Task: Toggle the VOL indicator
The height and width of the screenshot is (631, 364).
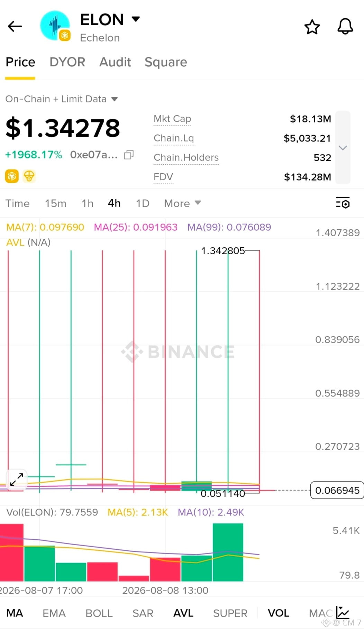Action: pyautogui.click(x=278, y=613)
